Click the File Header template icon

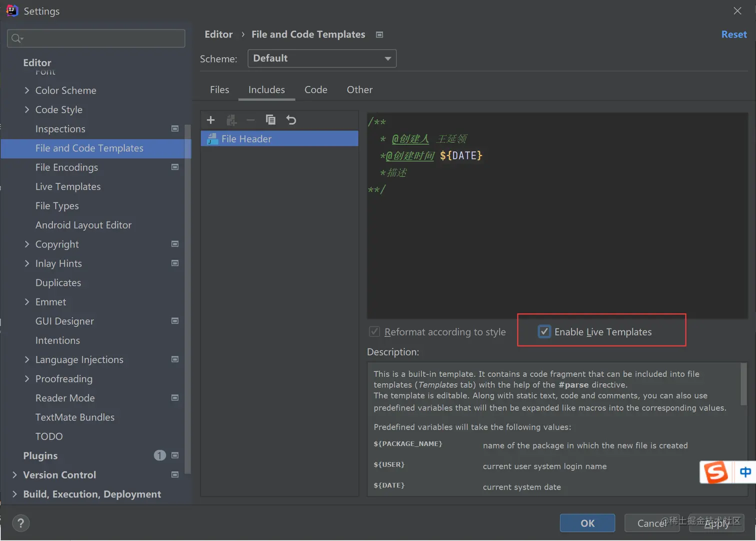[212, 139]
